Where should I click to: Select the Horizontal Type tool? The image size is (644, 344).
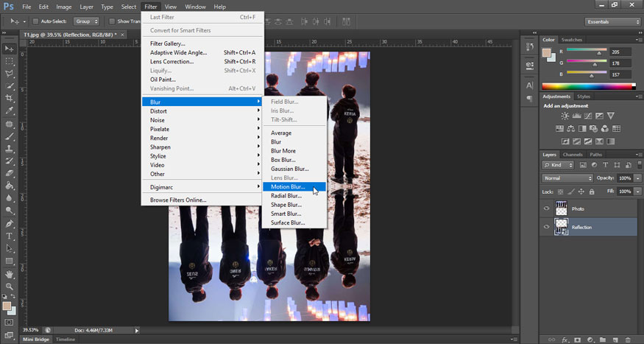pos(10,236)
